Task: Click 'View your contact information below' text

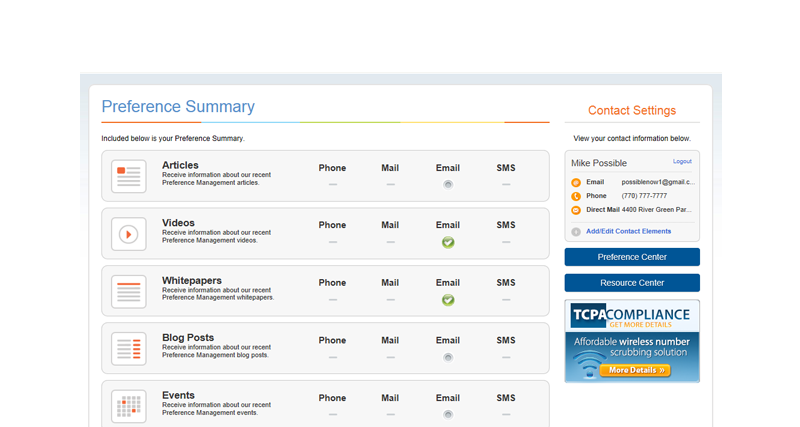Action: [x=632, y=138]
